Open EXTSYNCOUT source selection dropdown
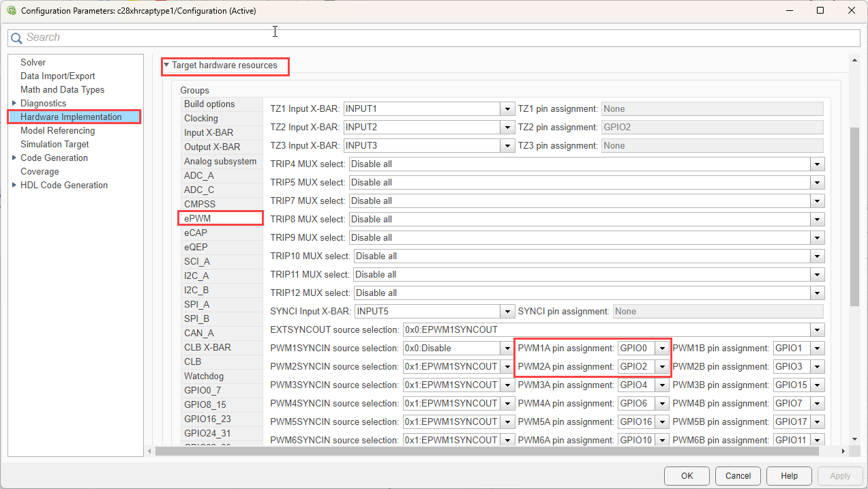868x489 pixels. [x=817, y=330]
